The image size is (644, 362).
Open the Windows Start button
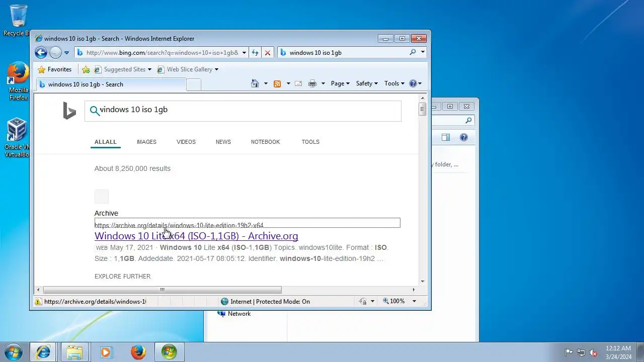pyautogui.click(x=13, y=351)
